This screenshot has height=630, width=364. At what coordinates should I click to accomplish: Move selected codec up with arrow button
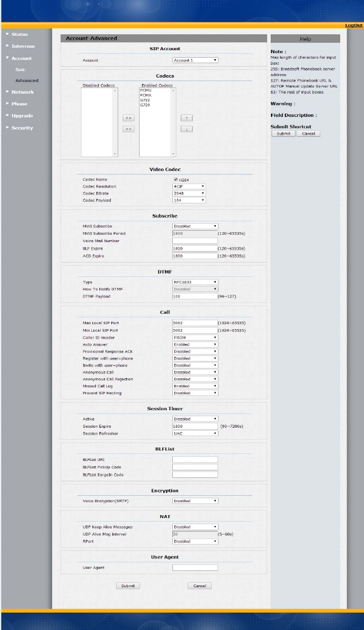(186, 118)
